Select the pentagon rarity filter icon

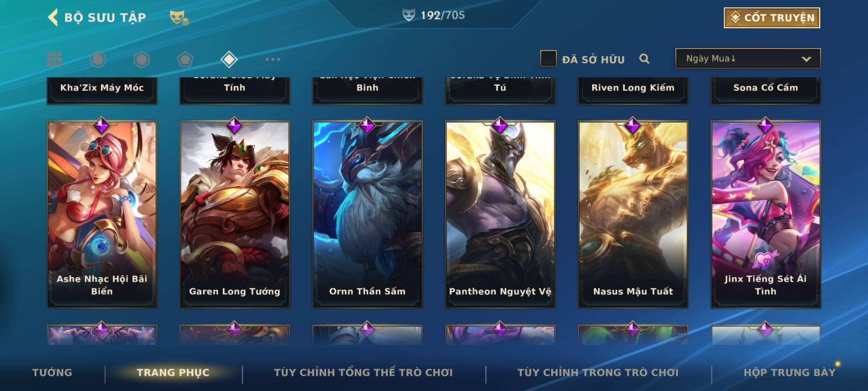click(185, 59)
